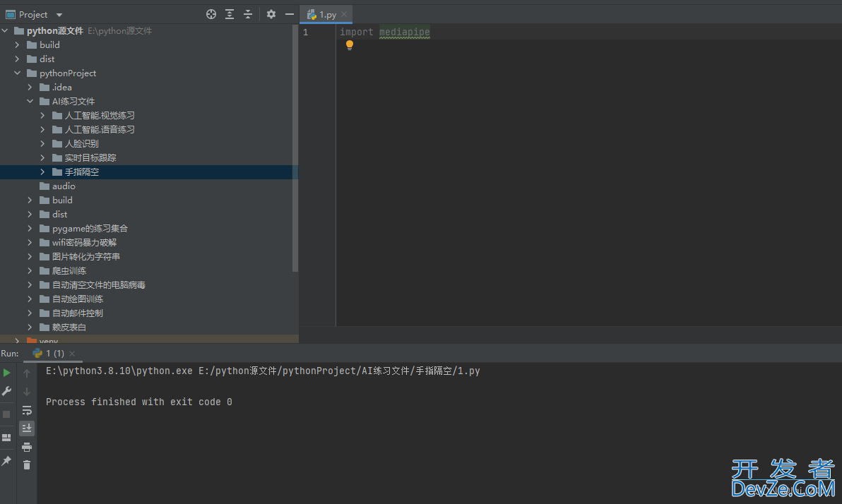
Task: Close the '1 (1)' Run tab
Action: [x=72, y=353]
